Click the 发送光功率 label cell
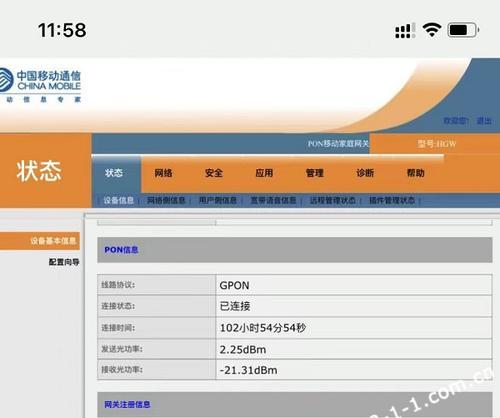 (157, 349)
